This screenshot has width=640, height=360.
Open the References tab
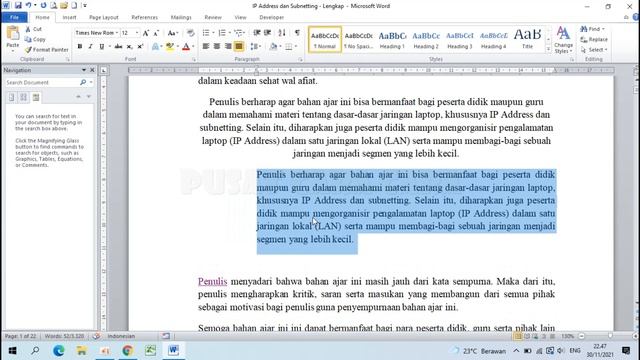(x=144, y=18)
